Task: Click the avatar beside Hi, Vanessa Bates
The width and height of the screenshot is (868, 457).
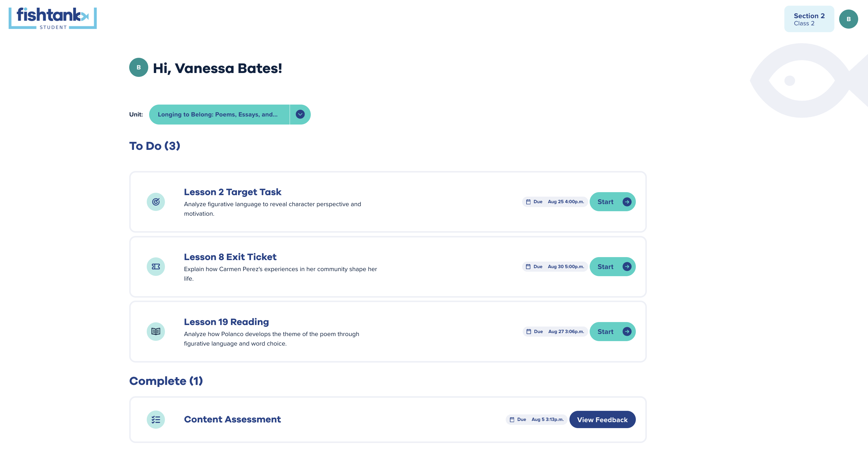Action: [138, 67]
